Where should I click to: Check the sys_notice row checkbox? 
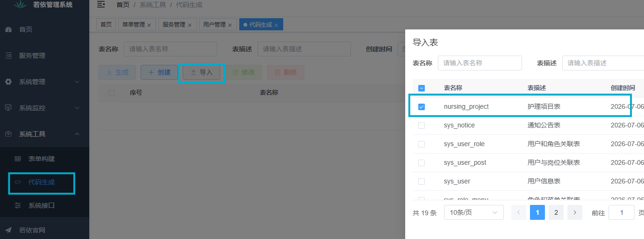click(422, 126)
